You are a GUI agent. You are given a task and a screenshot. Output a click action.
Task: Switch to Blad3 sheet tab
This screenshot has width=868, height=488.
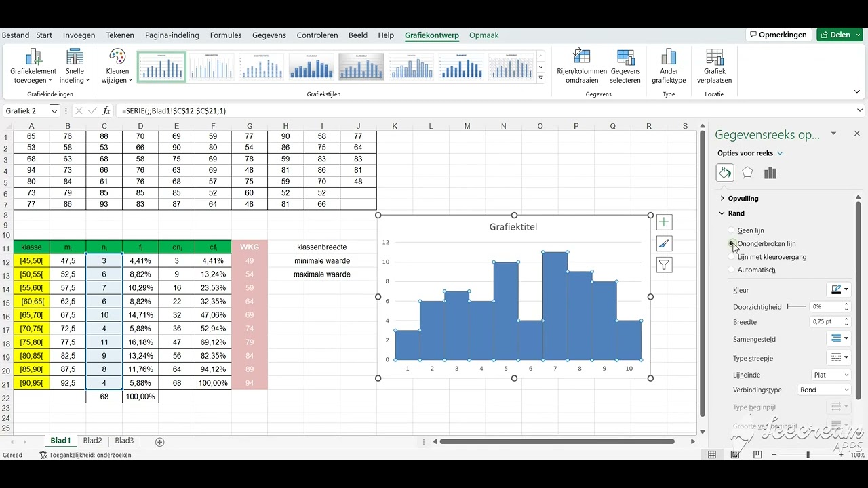124,441
